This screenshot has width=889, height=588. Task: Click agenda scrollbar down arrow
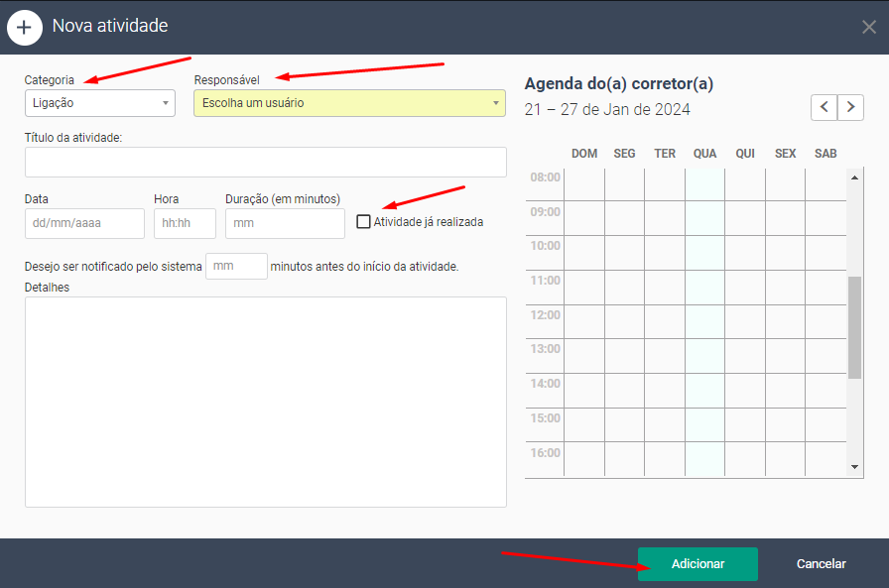tap(855, 467)
